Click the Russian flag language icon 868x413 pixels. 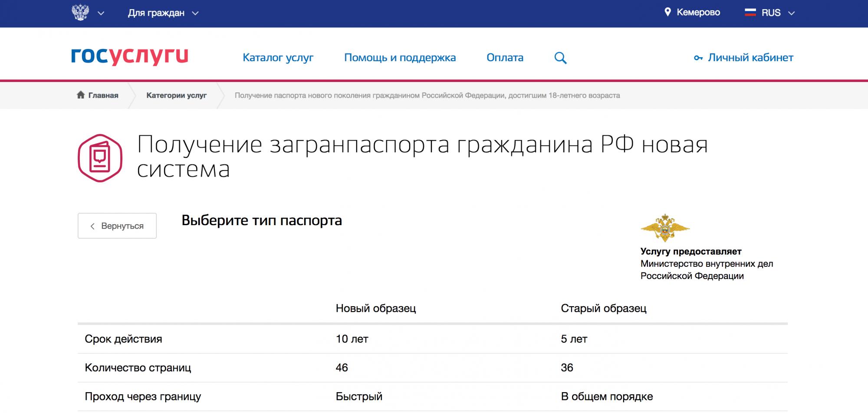[750, 13]
